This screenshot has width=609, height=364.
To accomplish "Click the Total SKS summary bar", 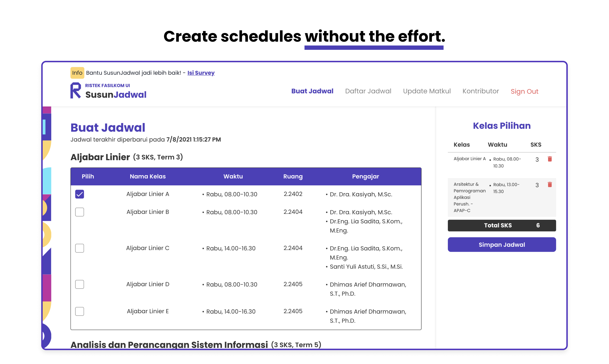I will coord(501,225).
